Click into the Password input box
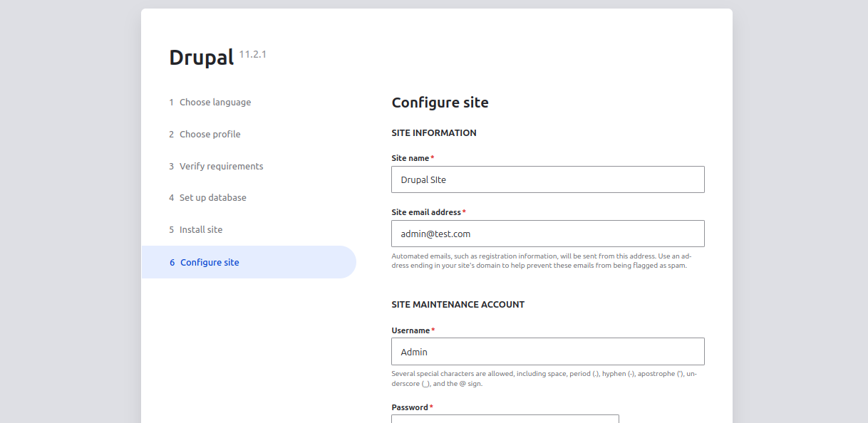 505,419
